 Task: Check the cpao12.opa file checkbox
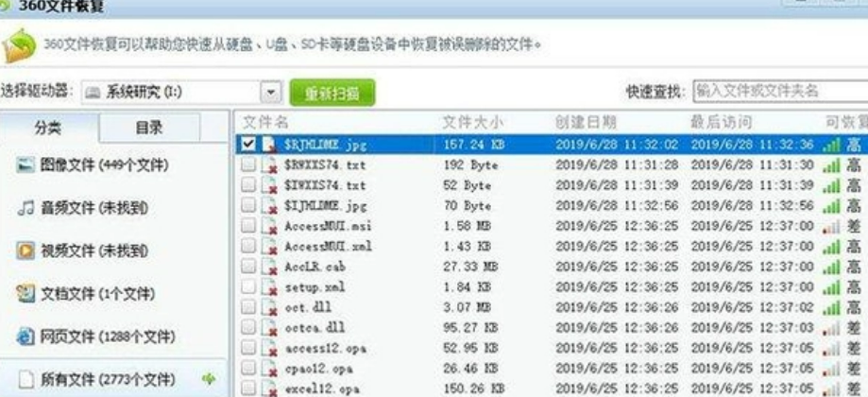tap(248, 368)
